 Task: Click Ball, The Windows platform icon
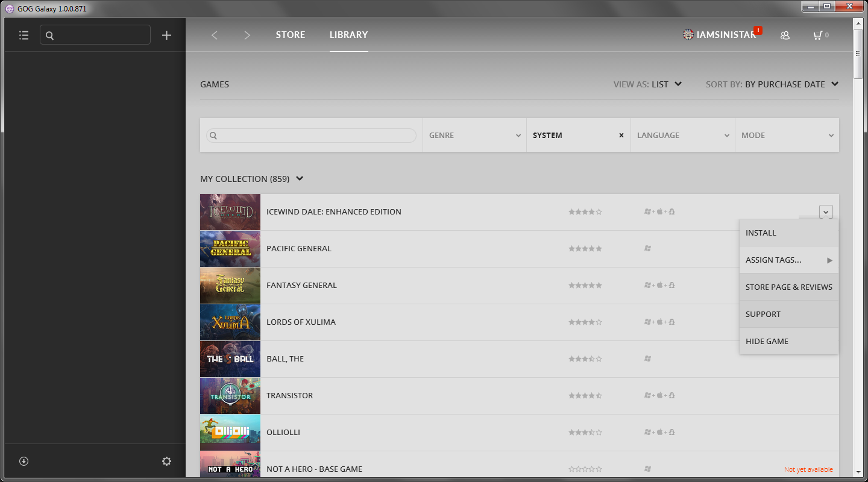coord(647,358)
